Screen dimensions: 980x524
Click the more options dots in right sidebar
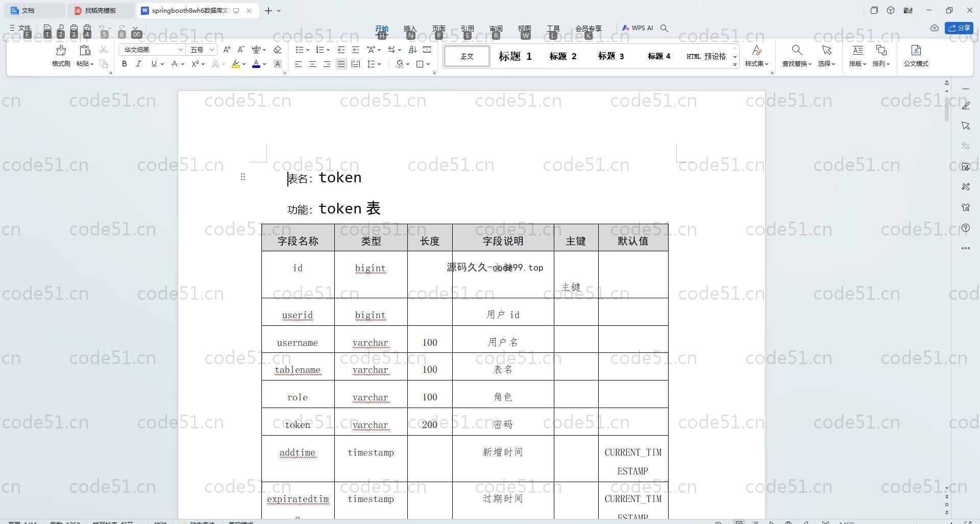coord(966,248)
